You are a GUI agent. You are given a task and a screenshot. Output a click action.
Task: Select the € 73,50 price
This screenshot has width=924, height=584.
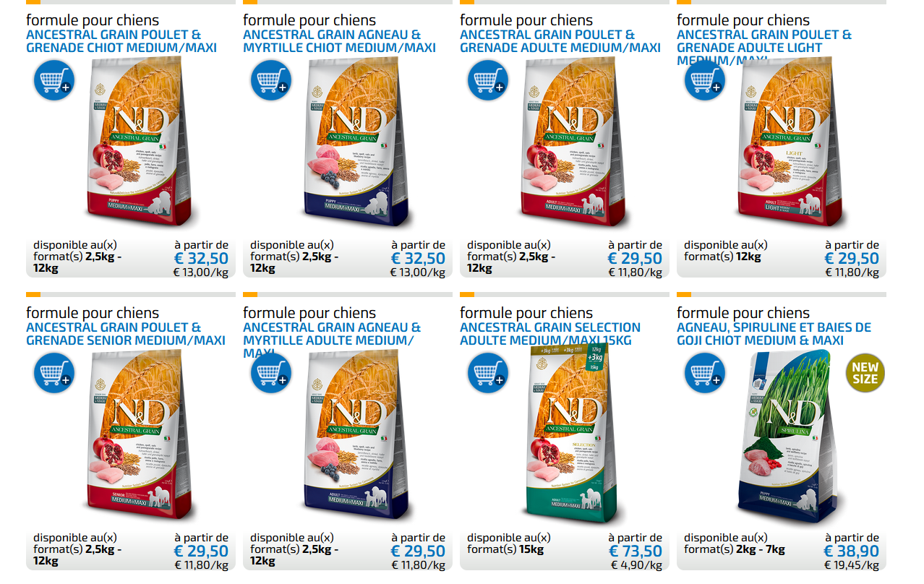[635, 551]
